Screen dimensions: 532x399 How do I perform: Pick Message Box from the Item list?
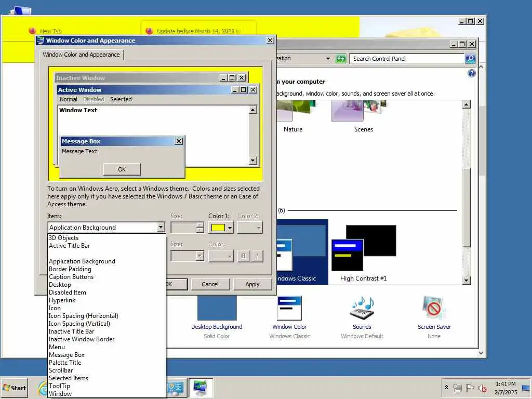(107, 355)
